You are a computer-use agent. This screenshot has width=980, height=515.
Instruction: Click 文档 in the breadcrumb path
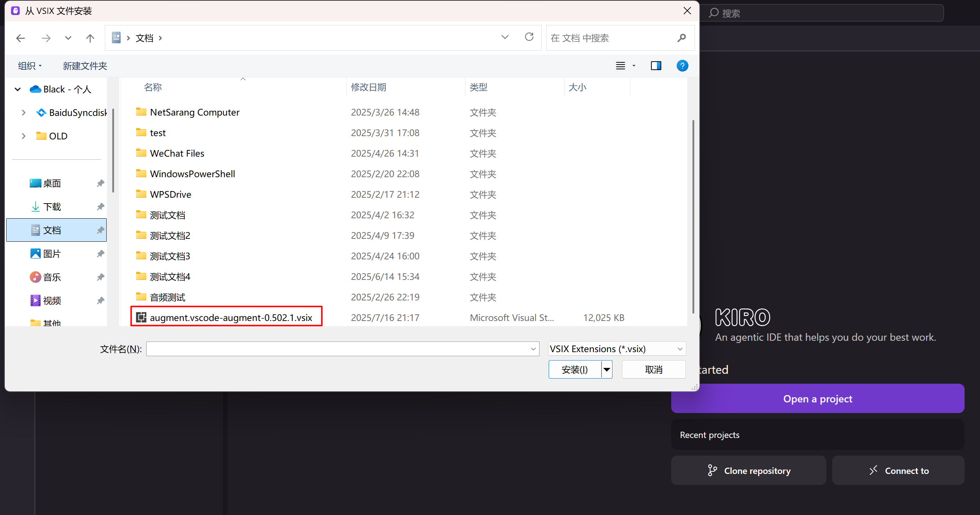click(144, 38)
